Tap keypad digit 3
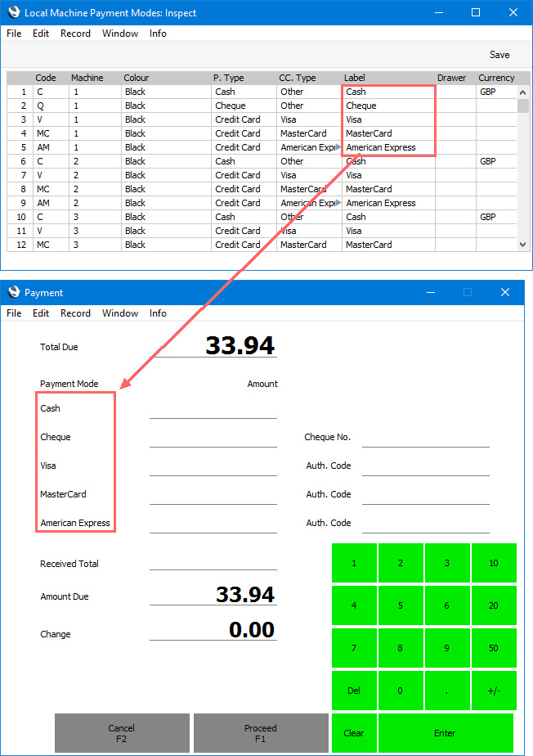The height and width of the screenshot is (756, 533). tap(447, 563)
